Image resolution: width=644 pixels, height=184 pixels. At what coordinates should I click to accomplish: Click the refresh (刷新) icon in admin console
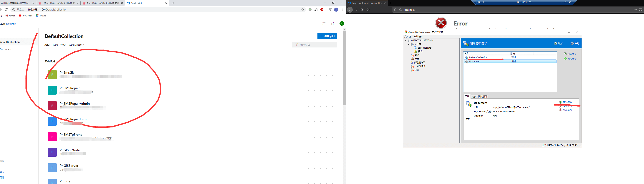click(x=555, y=43)
